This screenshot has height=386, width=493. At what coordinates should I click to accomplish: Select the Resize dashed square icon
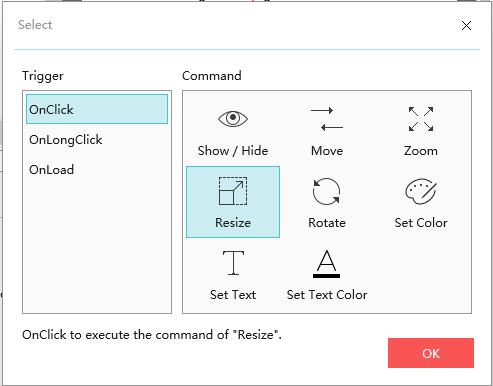233,191
